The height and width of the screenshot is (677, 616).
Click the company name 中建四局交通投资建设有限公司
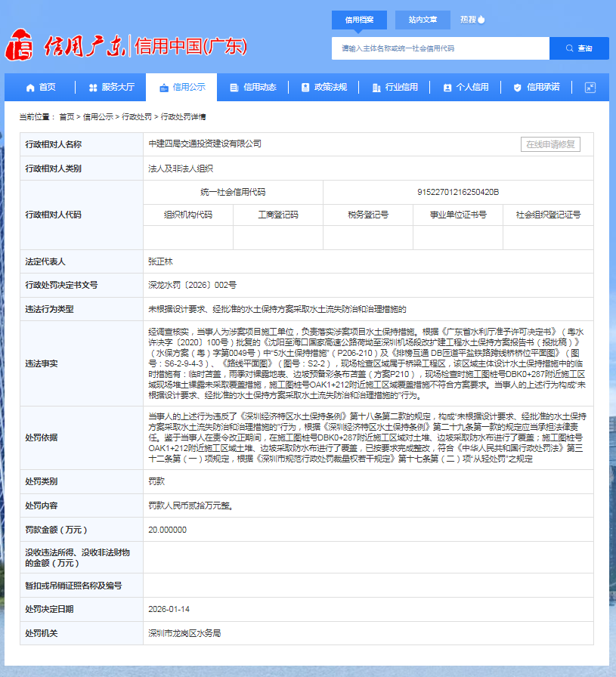(x=205, y=144)
